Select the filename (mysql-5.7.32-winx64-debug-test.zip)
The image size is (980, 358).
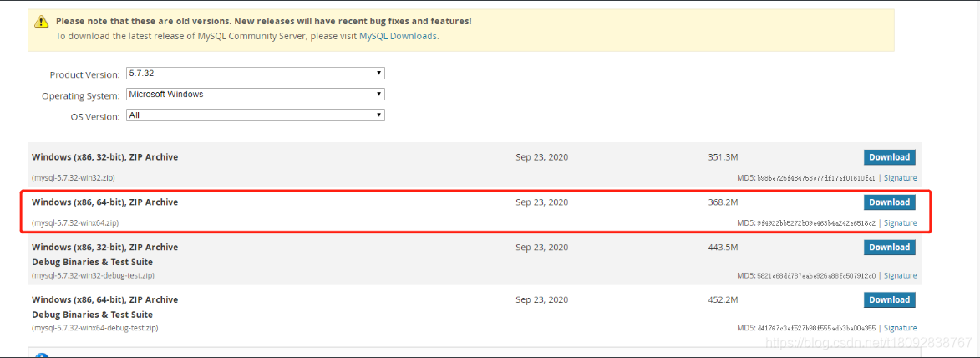point(95,328)
